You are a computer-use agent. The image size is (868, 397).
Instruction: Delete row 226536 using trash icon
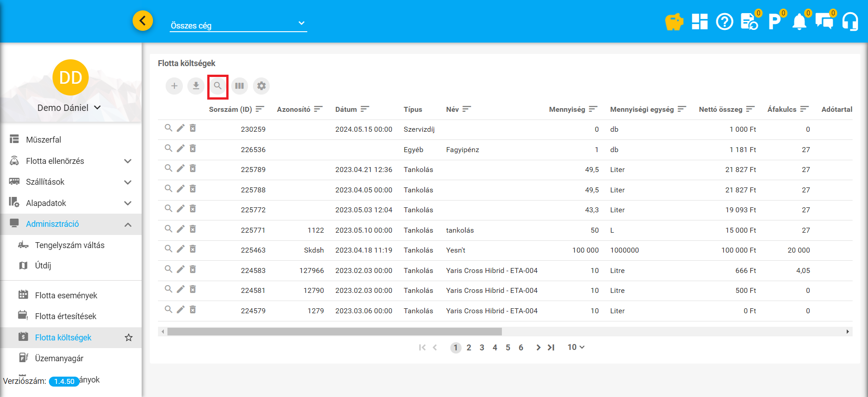coord(193,148)
